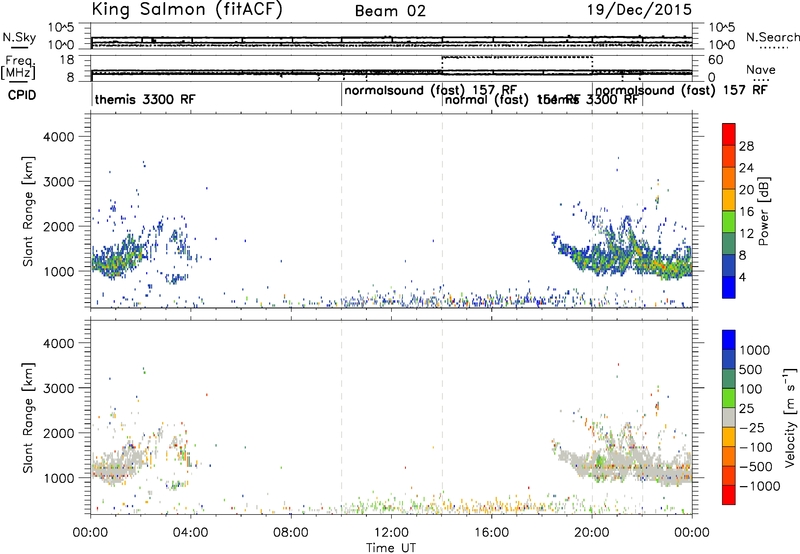The height and width of the screenshot is (554, 800).
Task: Click the 08:00 time axis tick label
Action: point(290,533)
